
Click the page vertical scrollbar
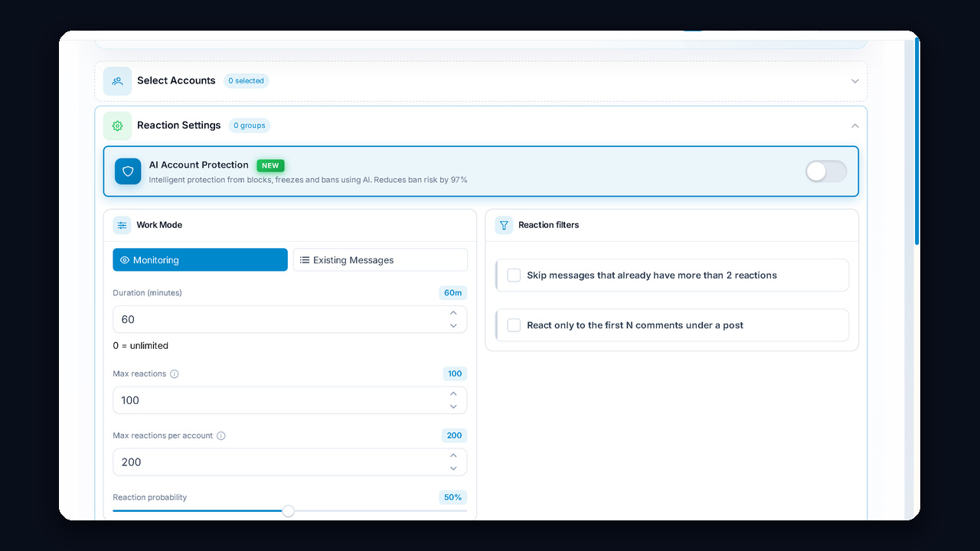click(x=916, y=142)
